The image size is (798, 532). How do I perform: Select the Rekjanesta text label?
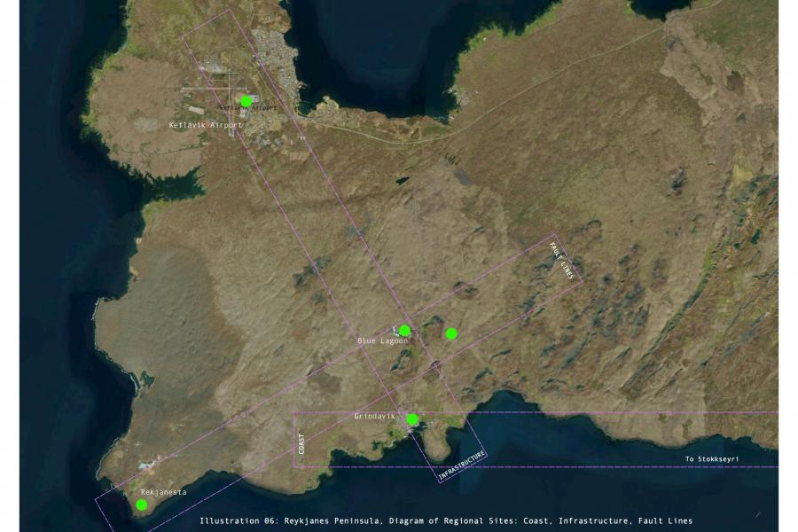[x=163, y=491]
